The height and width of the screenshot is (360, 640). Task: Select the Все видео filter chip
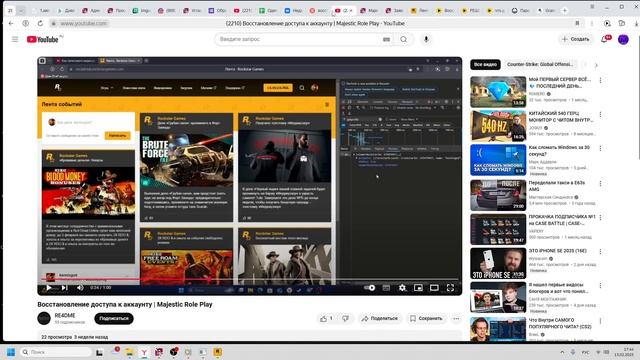click(485, 64)
